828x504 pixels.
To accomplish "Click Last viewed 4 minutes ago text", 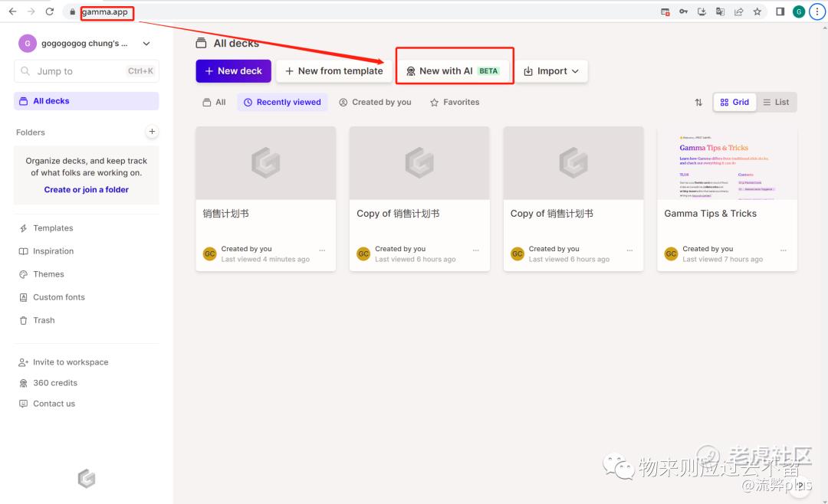I will (x=265, y=259).
